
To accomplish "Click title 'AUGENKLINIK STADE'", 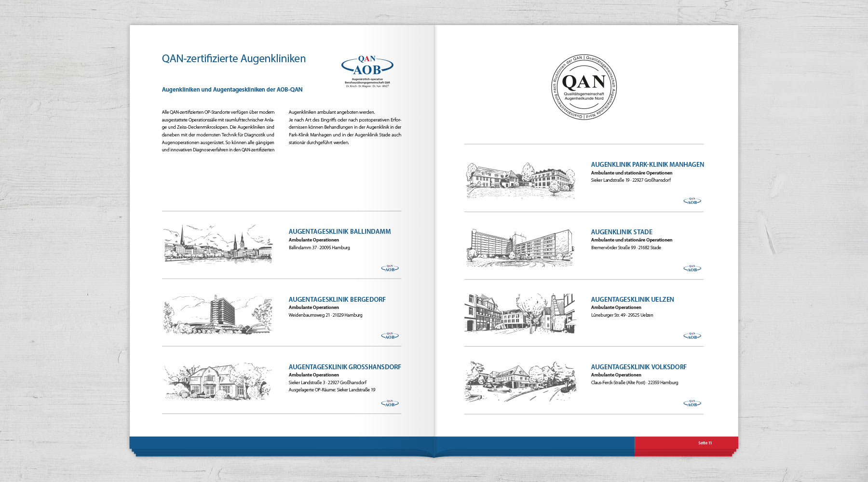I will (x=622, y=232).
